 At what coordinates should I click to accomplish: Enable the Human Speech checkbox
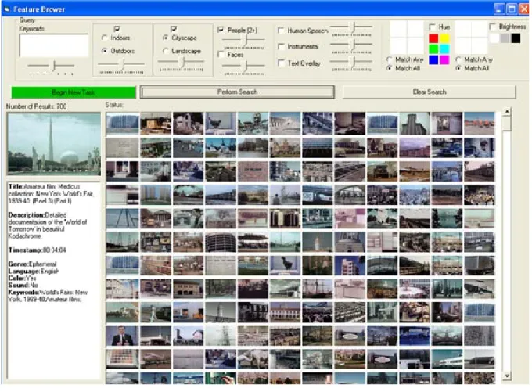[281, 31]
